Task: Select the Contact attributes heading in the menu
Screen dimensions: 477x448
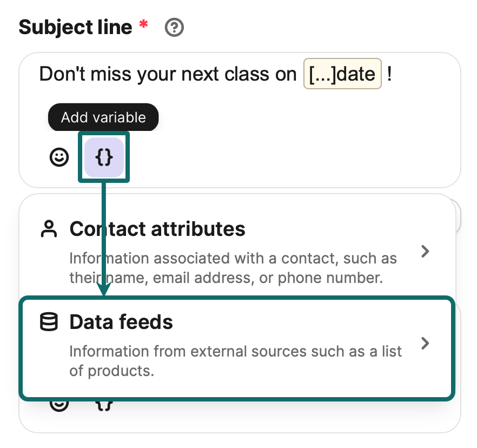Action: point(157,229)
